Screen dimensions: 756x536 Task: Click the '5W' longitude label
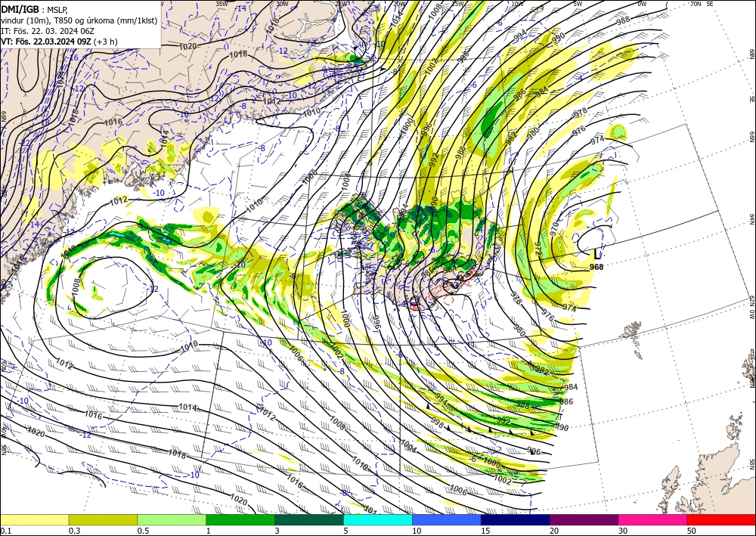(x=578, y=4)
